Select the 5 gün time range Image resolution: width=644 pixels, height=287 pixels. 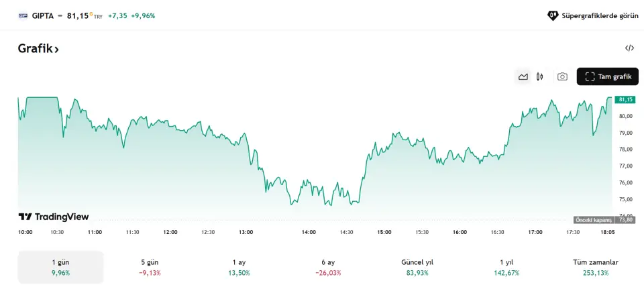pyautogui.click(x=150, y=267)
